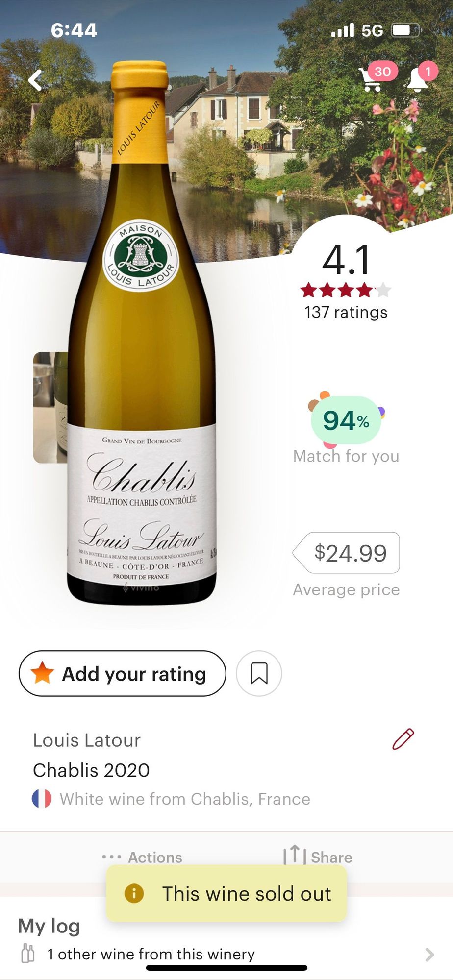Tap the pencil edit icon
This screenshot has width=453, height=980.
point(403,739)
